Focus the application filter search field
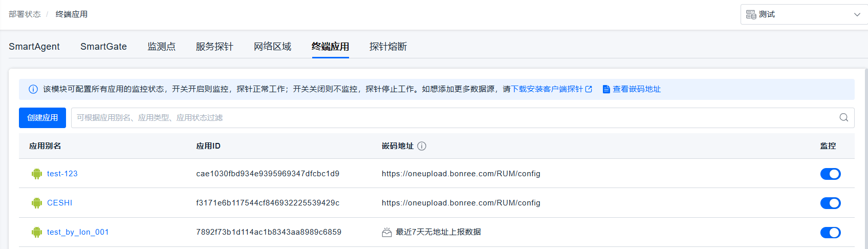 [x=450, y=118]
